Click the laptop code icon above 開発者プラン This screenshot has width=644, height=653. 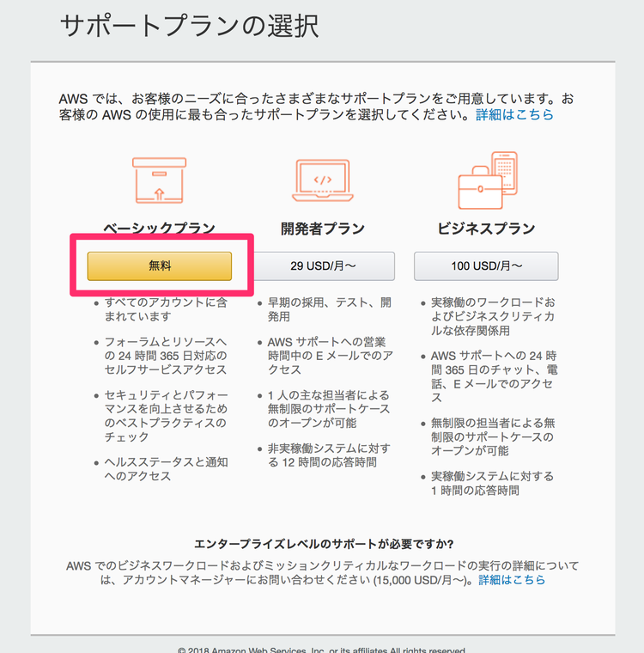coord(323,180)
